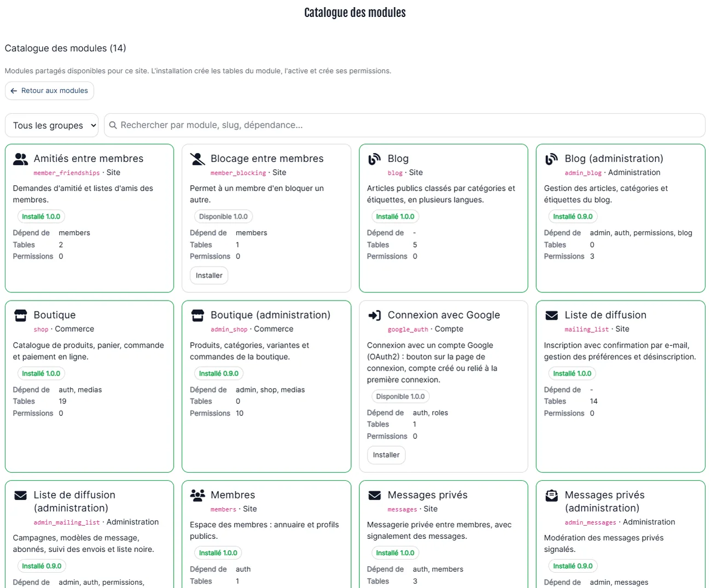The height and width of the screenshot is (588, 711).
Task: Click the Messages privés envelope icon
Action: [x=374, y=495]
